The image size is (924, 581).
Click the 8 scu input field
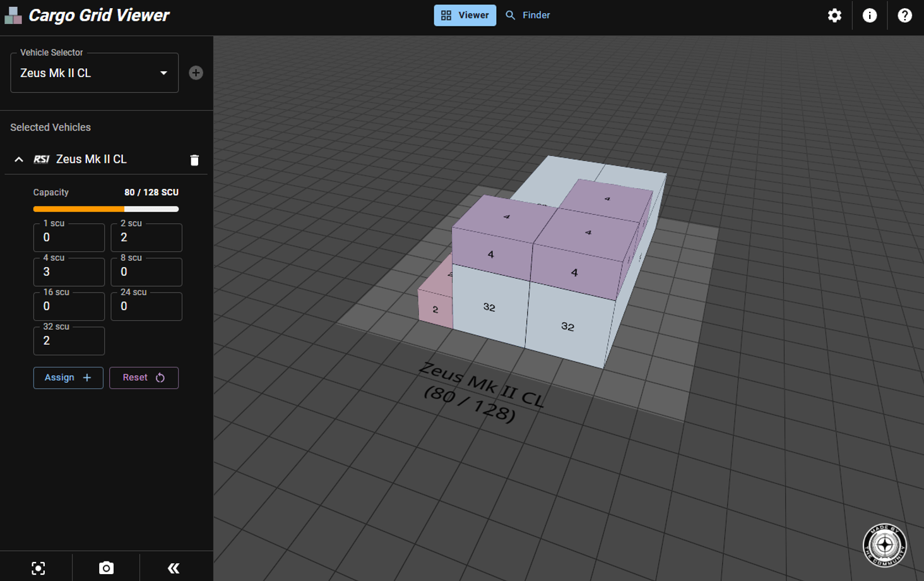[146, 272]
